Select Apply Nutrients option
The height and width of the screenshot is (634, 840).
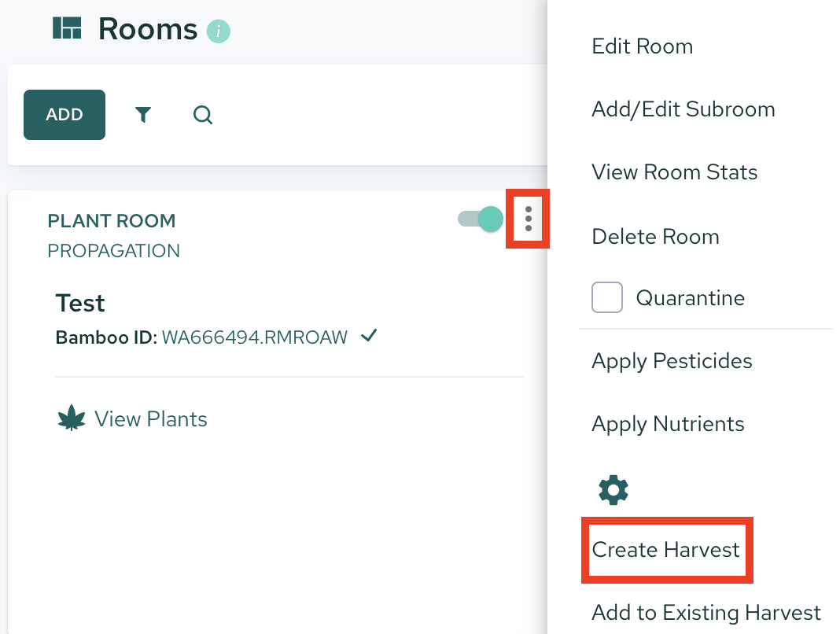pyautogui.click(x=668, y=425)
